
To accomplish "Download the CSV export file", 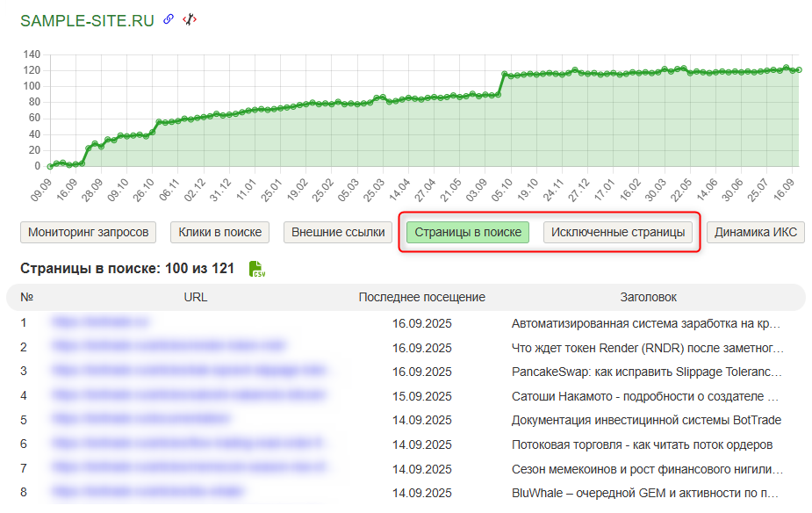I will 257,269.
